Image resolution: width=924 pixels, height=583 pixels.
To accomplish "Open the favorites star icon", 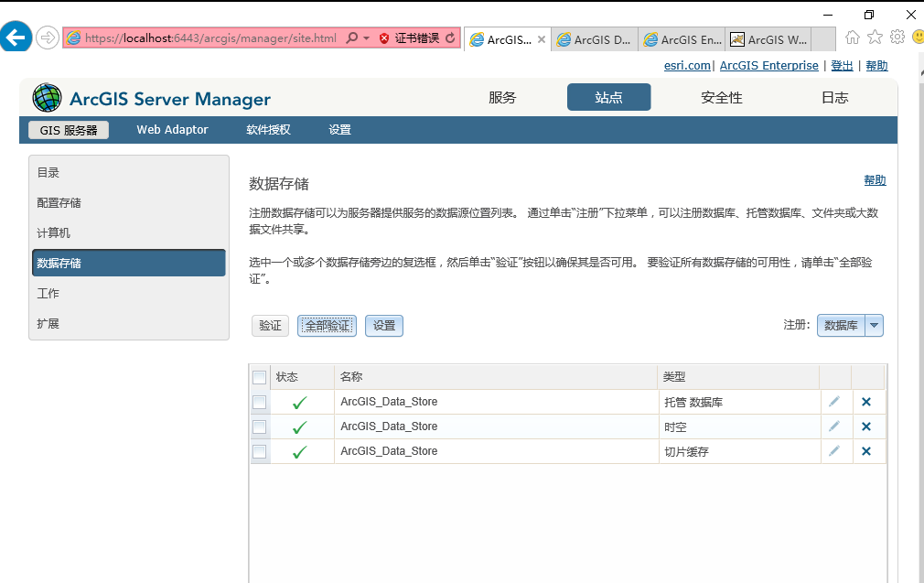I will pyautogui.click(x=876, y=38).
